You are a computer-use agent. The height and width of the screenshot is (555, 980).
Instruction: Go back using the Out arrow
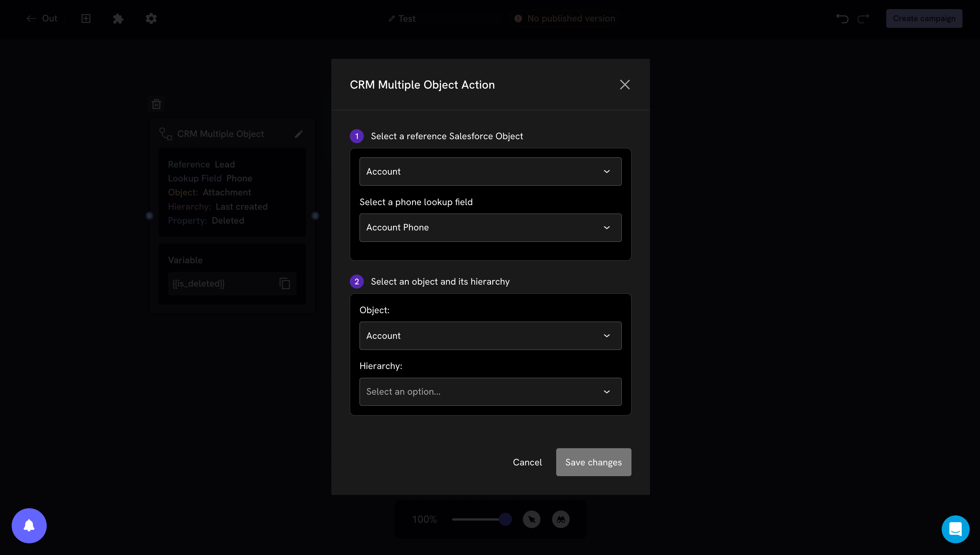(41, 18)
